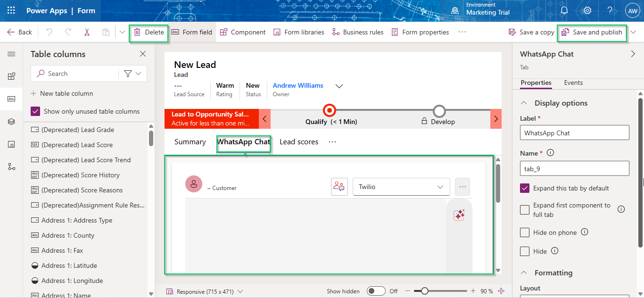The width and height of the screenshot is (644, 298).
Task: Collapse the Display options section
Action: (x=524, y=103)
